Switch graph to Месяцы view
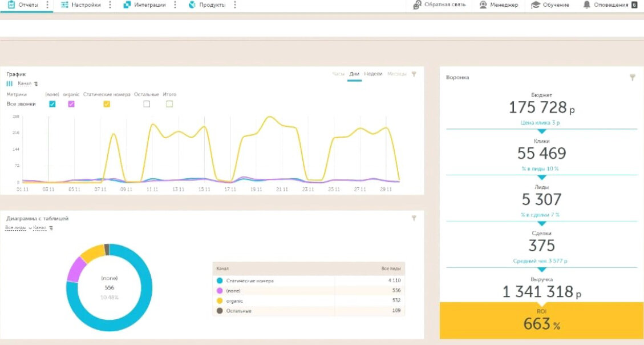Image resolution: width=644 pixels, height=345 pixels. pos(397,74)
